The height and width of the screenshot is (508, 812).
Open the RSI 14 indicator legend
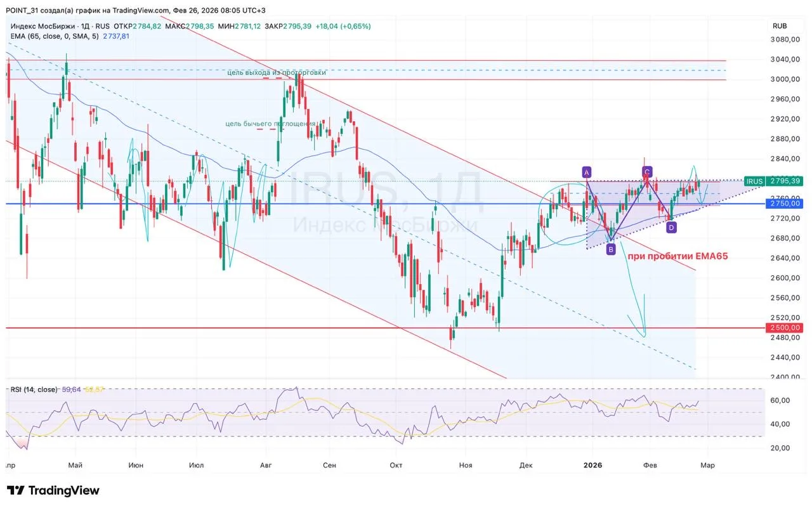pos(34,389)
